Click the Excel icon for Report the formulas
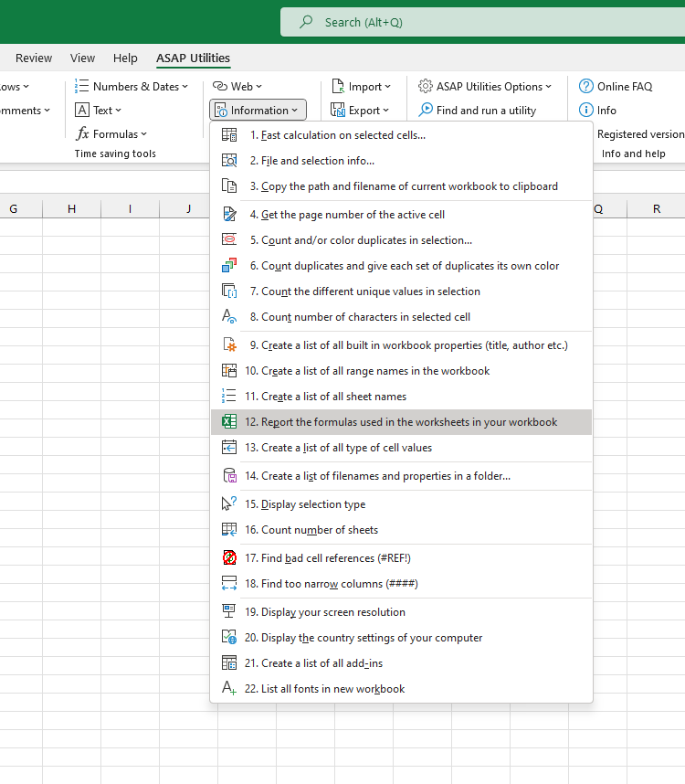 pyautogui.click(x=229, y=421)
